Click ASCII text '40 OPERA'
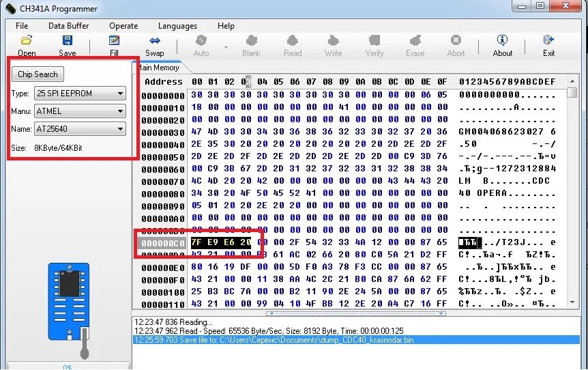Screen dimensions: 588x370 pyautogui.click(x=483, y=193)
